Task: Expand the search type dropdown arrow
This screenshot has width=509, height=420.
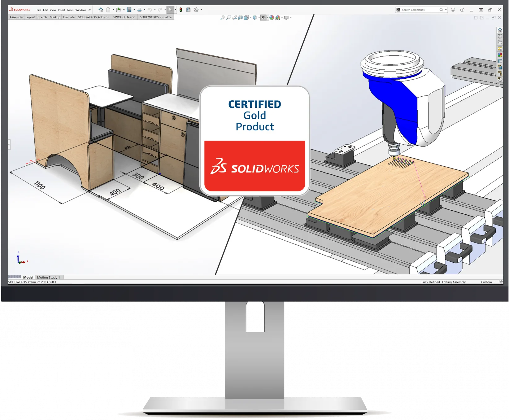Action: pos(446,10)
